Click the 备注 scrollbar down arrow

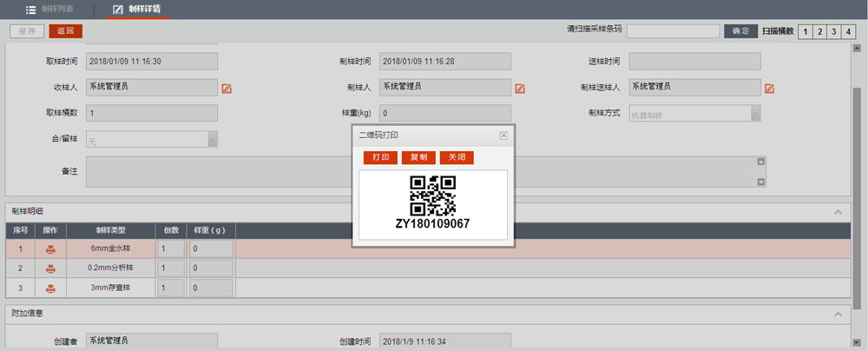point(760,182)
